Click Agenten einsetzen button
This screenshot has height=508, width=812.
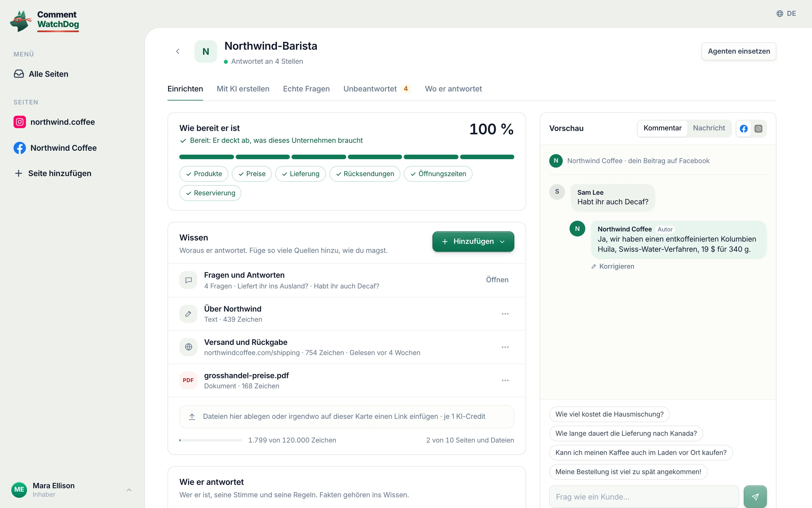[738, 51]
